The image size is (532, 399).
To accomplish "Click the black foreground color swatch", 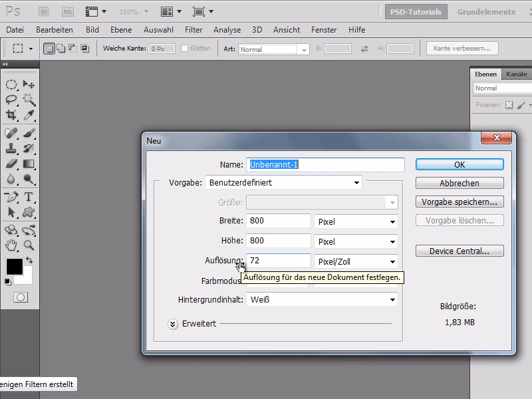I will [x=14, y=267].
